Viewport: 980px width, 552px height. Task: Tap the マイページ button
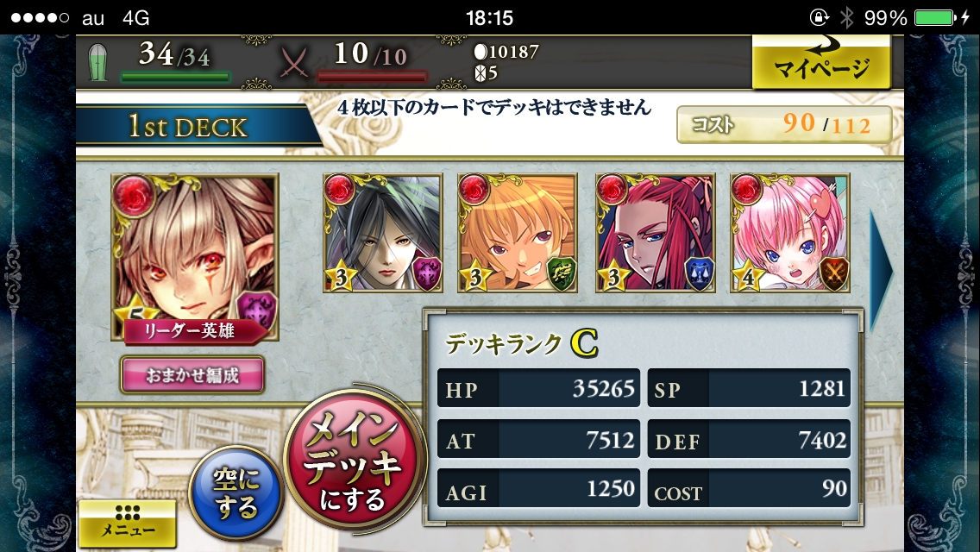point(822,61)
